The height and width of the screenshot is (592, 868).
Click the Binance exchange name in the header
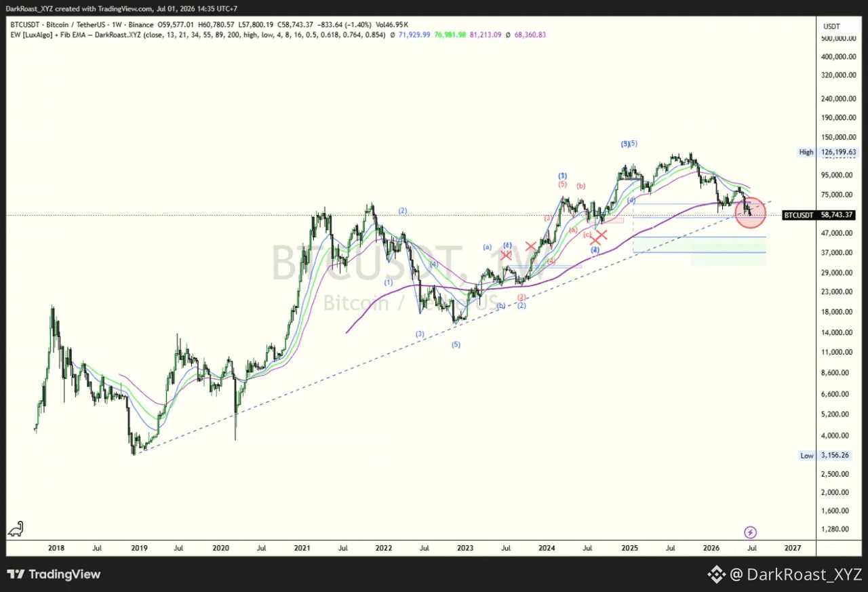click(140, 24)
